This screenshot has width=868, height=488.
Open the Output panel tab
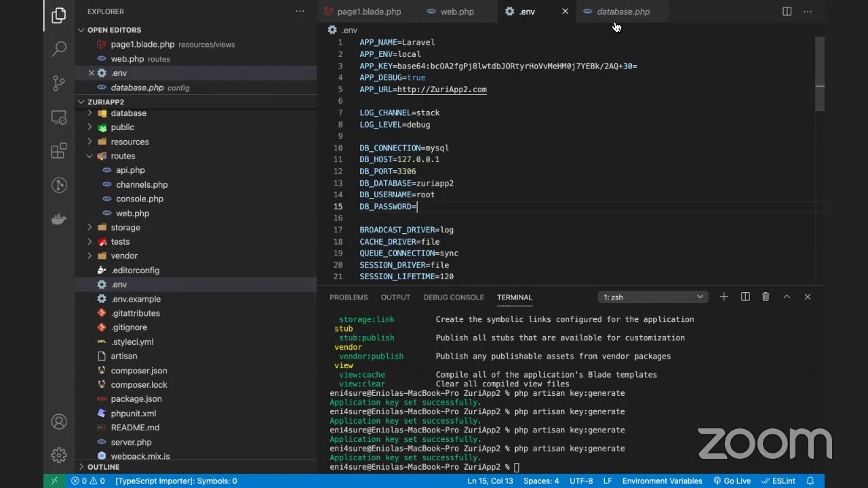tap(395, 297)
